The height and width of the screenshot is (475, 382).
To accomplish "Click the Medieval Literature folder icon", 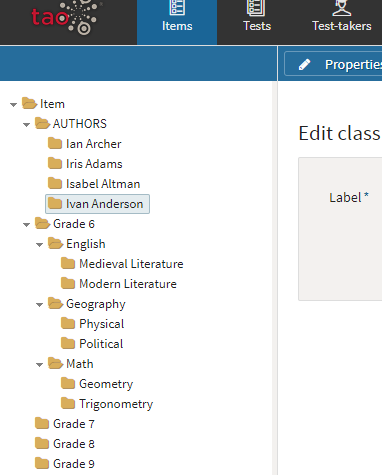I will tap(68, 263).
